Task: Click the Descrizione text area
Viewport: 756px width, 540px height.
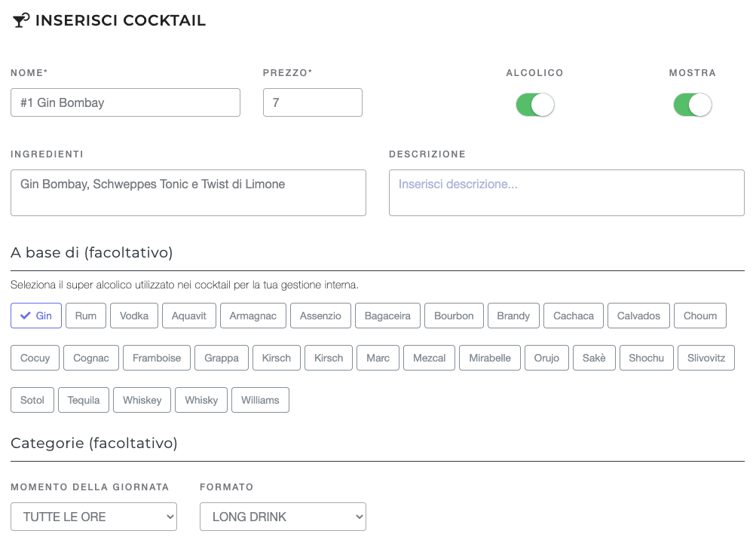Action: point(567,193)
